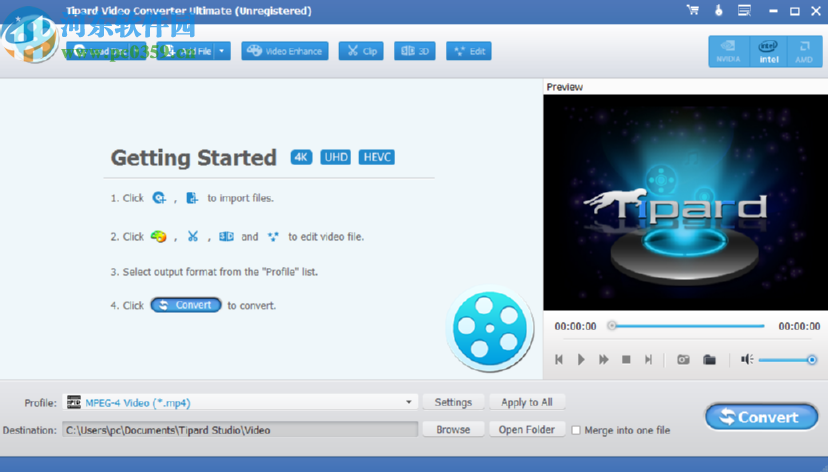This screenshot has height=472, width=828.
Task: Click the right 00:00:00 total duration
Action: [x=799, y=326]
